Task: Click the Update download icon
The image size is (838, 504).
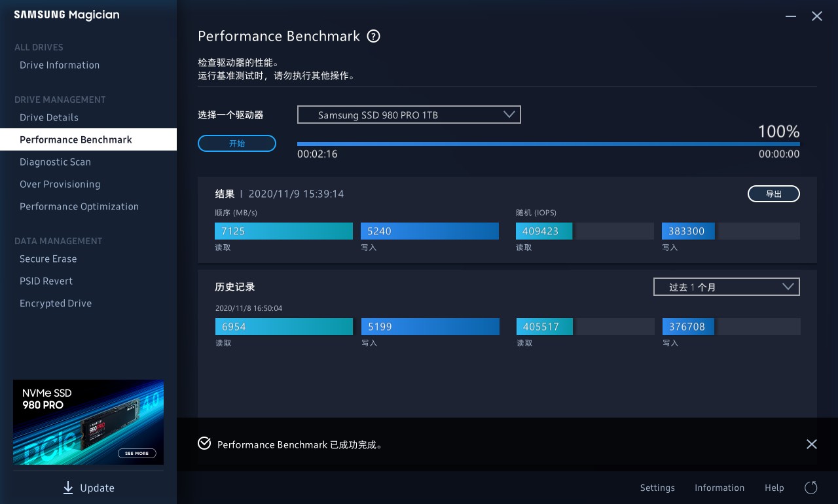Action: pyautogui.click(x=68, y=488)
